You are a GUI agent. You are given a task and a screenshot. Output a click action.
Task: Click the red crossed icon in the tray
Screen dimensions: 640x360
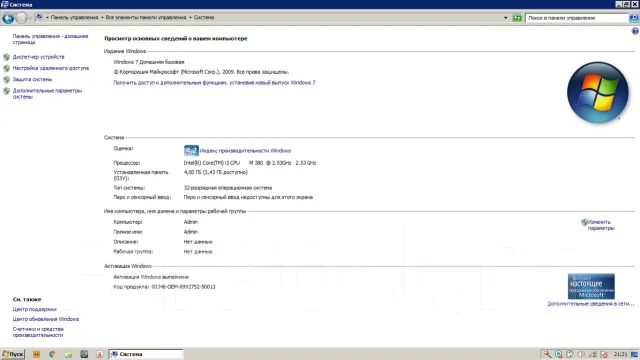[604, 354]
